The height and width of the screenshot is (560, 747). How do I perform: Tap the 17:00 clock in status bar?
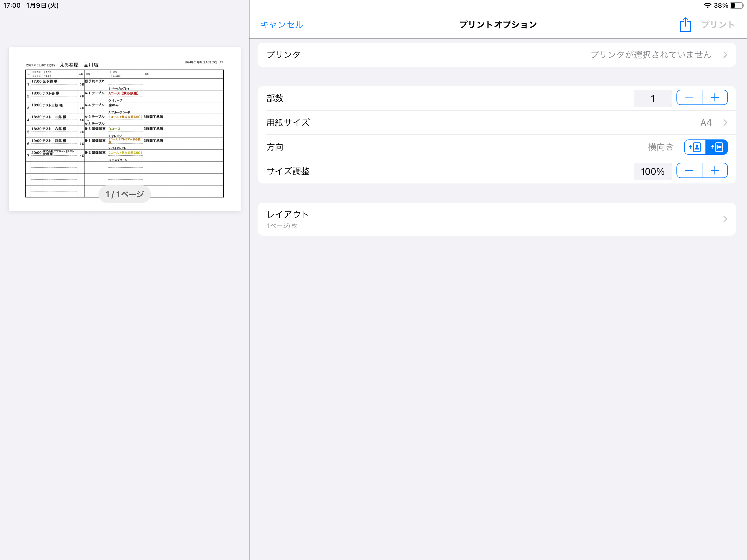[x=12, y=5]
